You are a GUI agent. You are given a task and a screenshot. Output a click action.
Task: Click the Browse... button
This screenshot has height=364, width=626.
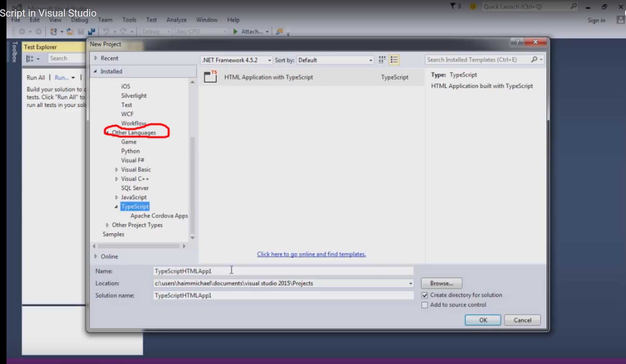[x=441, y=283]
